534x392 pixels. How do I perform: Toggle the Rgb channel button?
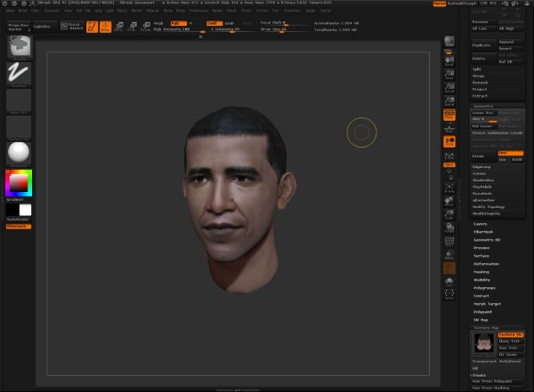coord(179,23)
